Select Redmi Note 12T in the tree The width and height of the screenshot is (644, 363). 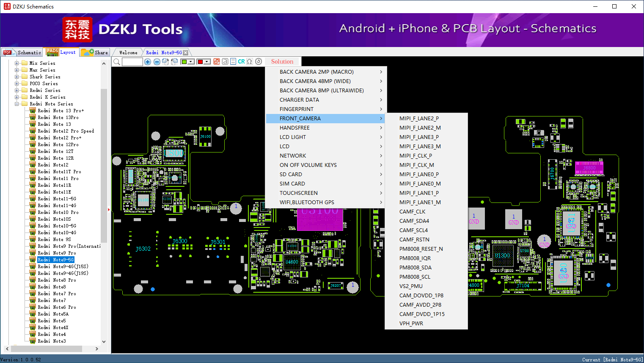pos(55,151)
